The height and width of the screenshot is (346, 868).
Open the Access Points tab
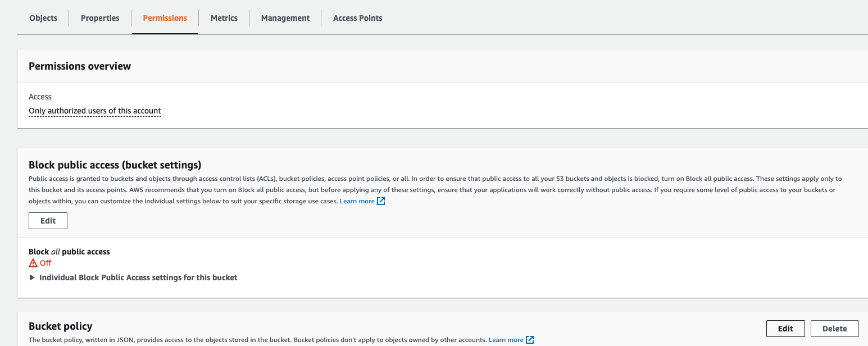[x=358, y=17]
